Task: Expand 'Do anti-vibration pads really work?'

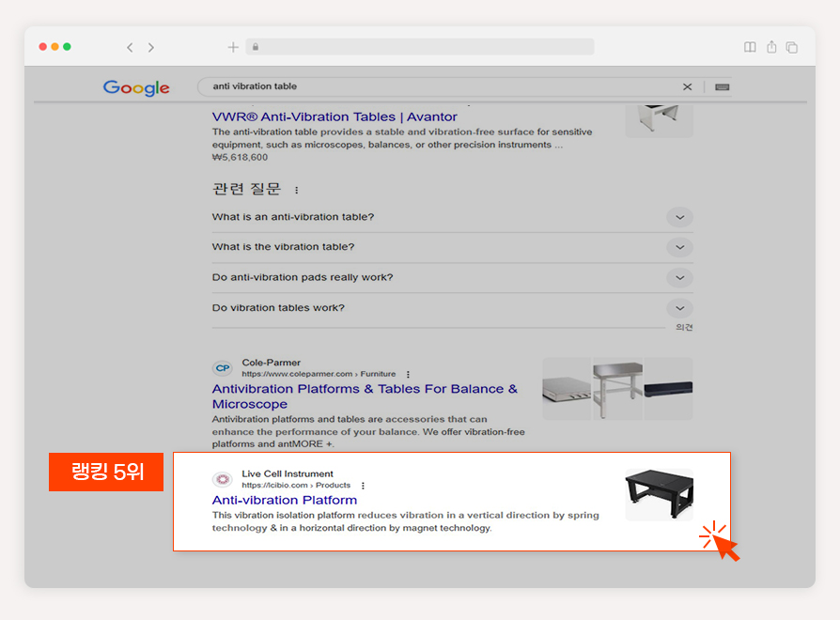Action: tap(453, 278)
